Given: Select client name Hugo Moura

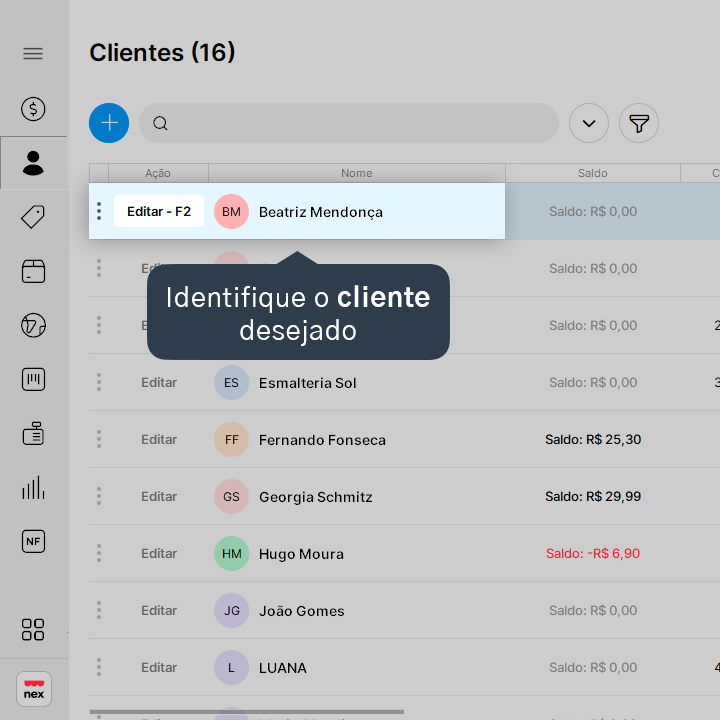Looking at the screenshot, I should click(301, 554).
